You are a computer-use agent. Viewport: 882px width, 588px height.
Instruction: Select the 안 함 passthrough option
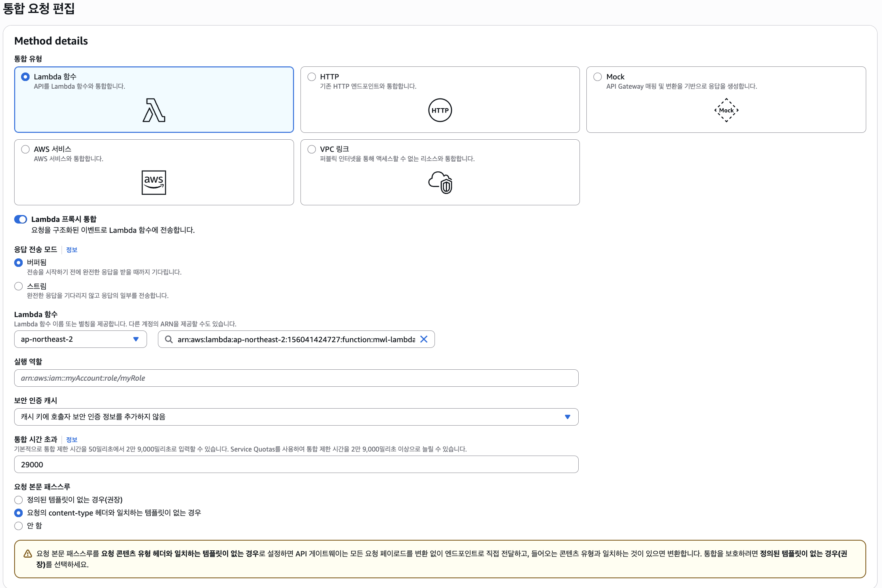tap(19, 526)
